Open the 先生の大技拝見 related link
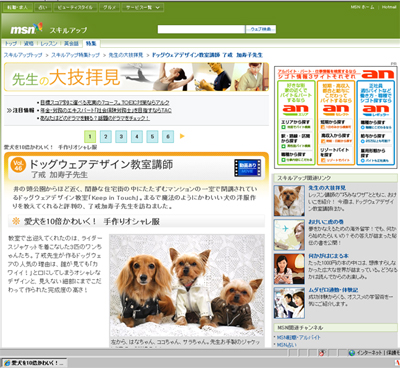Image resolution: width=400 pixels, height=368 pixels. click(327, 188)
